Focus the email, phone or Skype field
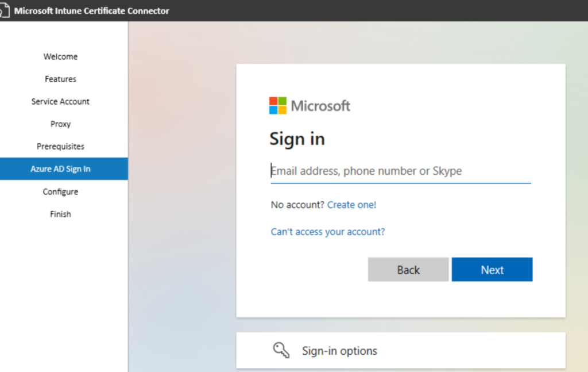Screen dimensions: 588x372 (400, 171)
